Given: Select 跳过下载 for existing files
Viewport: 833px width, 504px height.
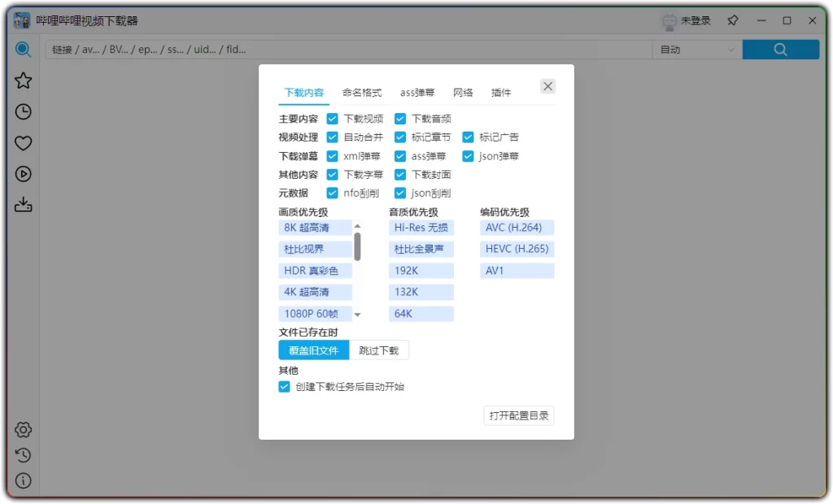Looking at the screenshot, I should coord(379,350).
